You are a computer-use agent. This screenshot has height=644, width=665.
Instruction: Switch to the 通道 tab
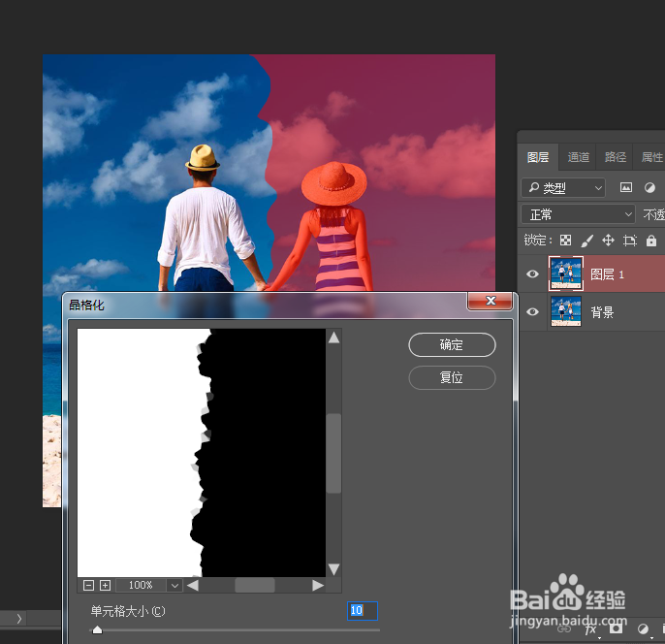click(578, 157)
